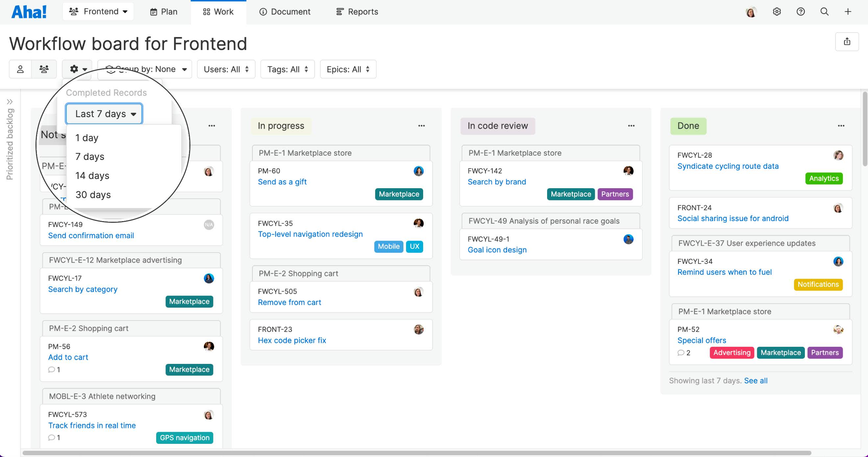Click the help question mark icon
This screenshot has width=868, height=457.
(801, 12)
